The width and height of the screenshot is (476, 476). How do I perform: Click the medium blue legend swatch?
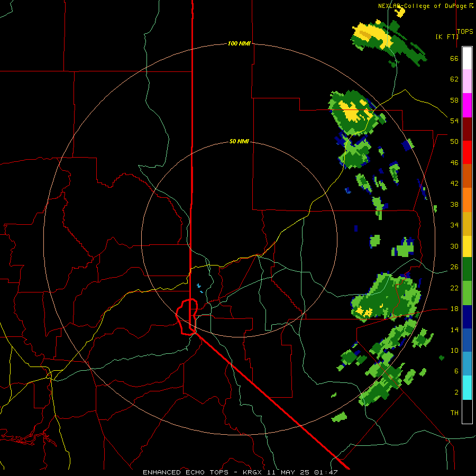tap(467, 340)
